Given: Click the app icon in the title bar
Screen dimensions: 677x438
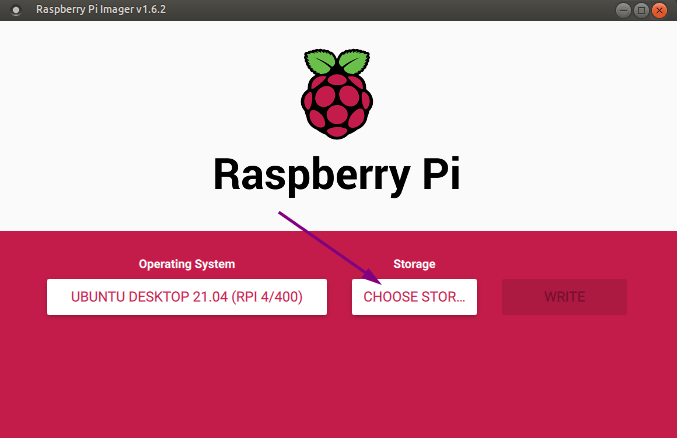Looking at the screenshot, I should tap(14, 10).
